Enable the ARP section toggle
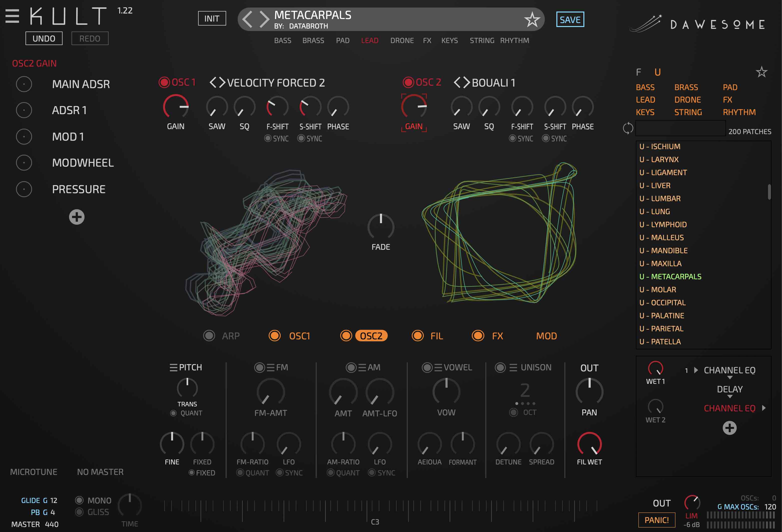Screen dimensions: 782x532 209,336
